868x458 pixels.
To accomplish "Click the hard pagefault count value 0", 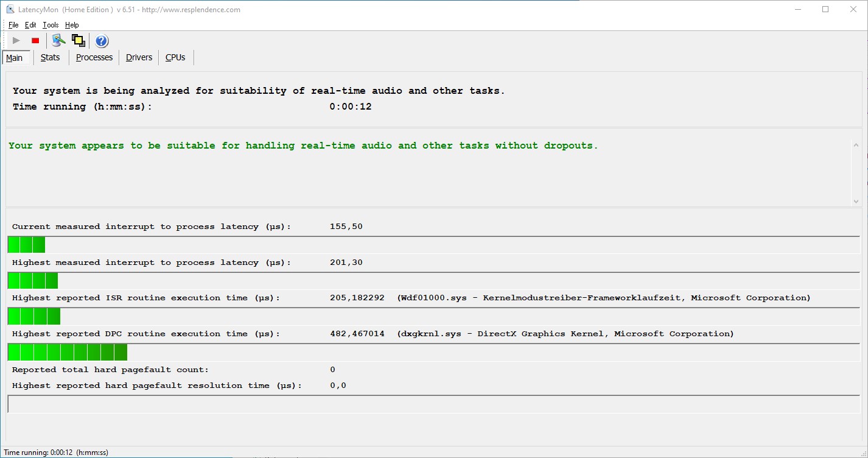I will click(332, 370).
